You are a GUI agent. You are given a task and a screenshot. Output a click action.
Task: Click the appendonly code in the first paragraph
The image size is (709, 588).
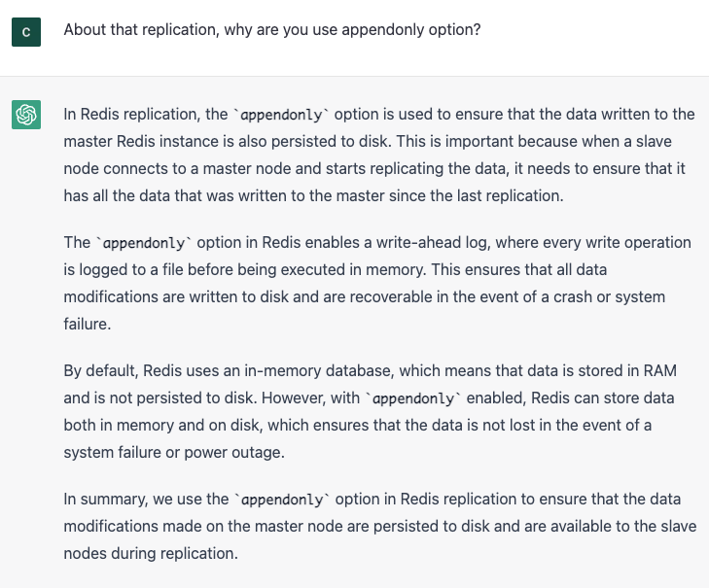coord(283,114)
